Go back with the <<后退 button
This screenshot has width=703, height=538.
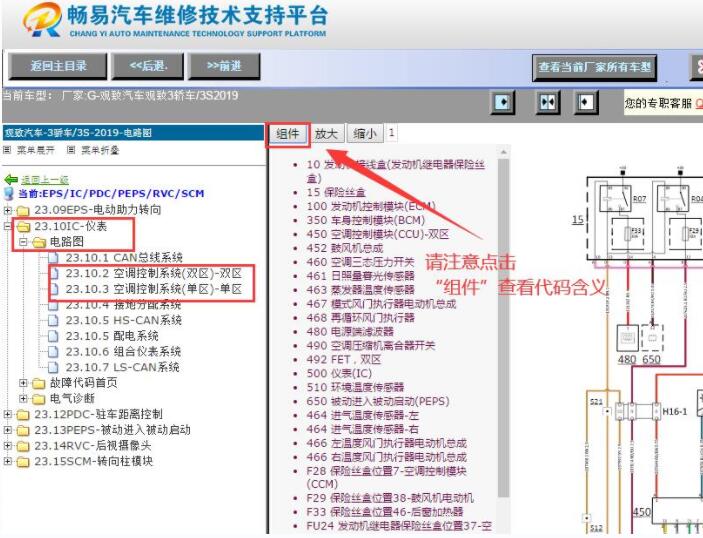[x=148, y=66]
